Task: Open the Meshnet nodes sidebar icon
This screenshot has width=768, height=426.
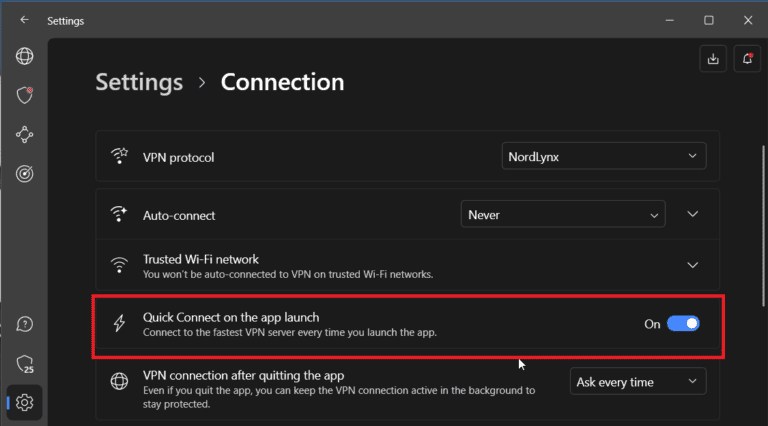Action: [25, 134]
